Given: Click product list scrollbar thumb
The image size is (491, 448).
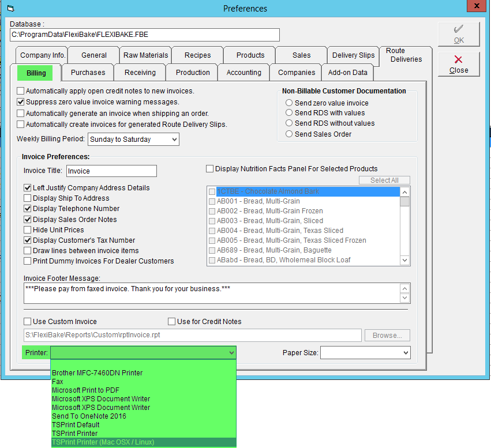Looking at the screenshot, I should tap(404, 202).
